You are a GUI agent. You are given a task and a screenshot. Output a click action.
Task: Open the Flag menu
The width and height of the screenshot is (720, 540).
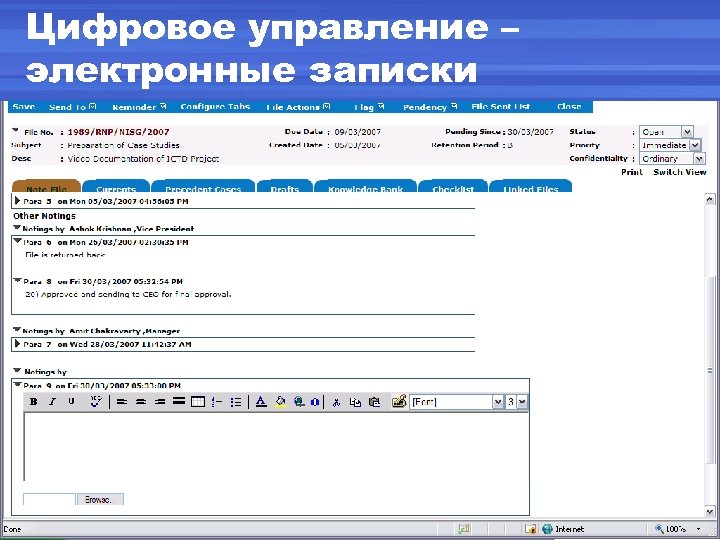(x=369, y=107)
